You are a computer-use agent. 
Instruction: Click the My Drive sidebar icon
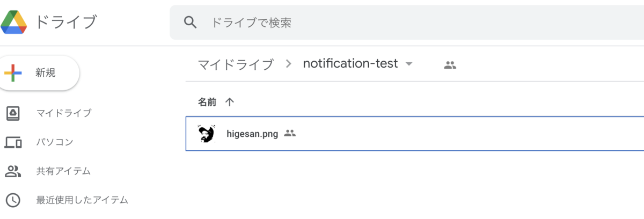13,113
